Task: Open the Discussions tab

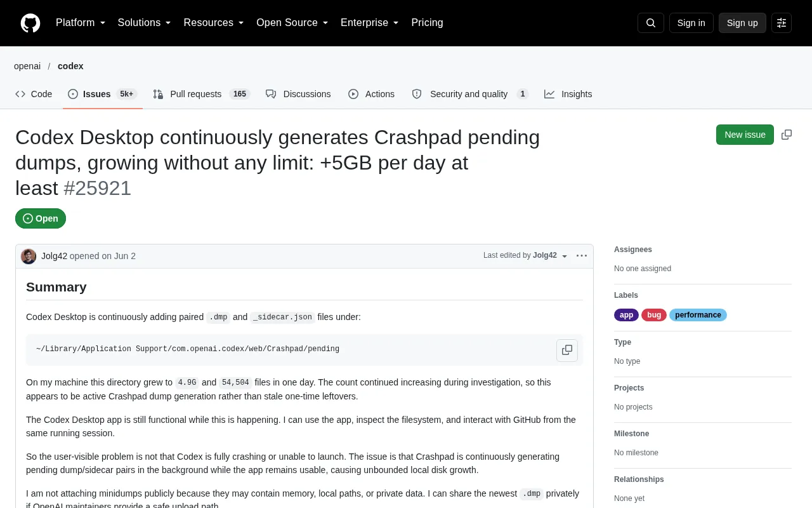Action: [x=298, y=94]
